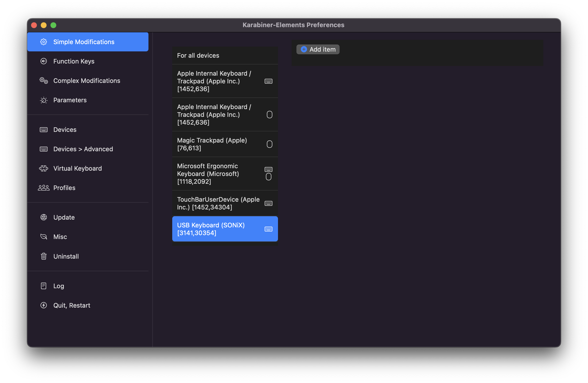
Task: Select Magic Trackpad (Apple) device
Action: [x=225, y=144]
